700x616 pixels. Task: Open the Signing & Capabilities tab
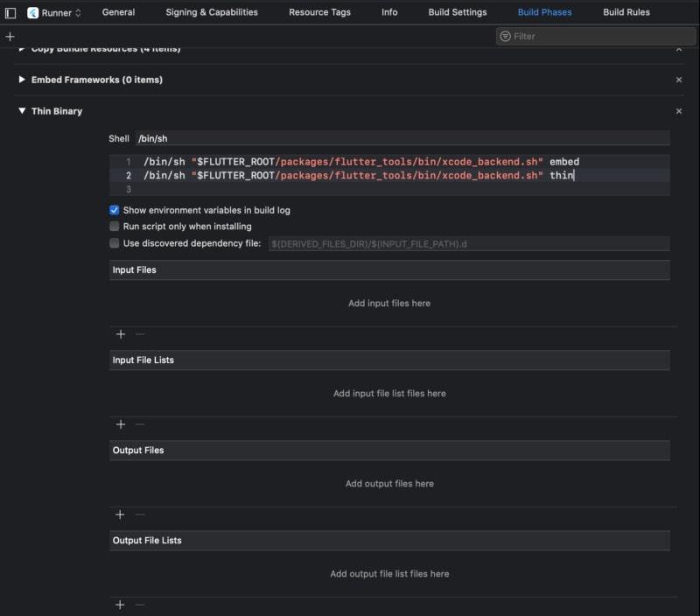[x=212, y=12]
